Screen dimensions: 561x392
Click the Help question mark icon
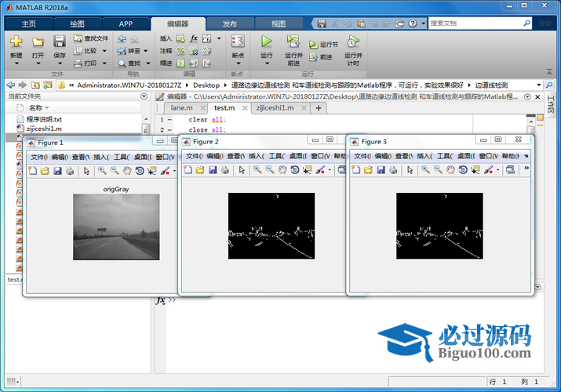[x=413, y=24]
